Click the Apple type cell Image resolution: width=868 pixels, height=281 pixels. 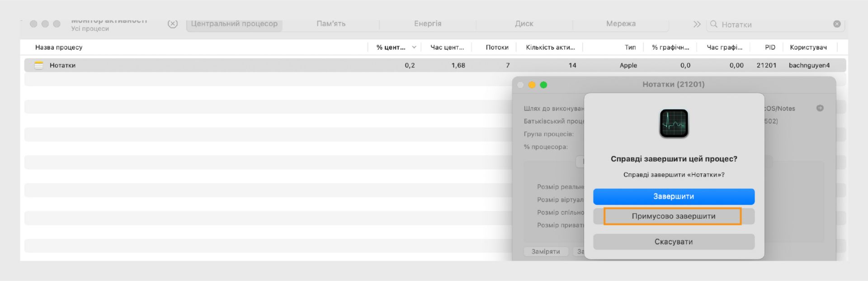click(628, 65)
